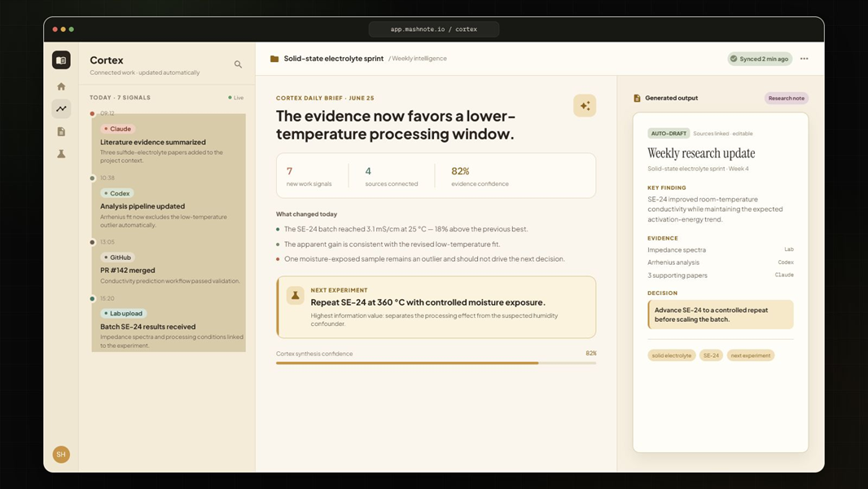Click the apparent gain low-temperature fit bullet
This screenshot has height=489, width=868.
coord(392,244)
